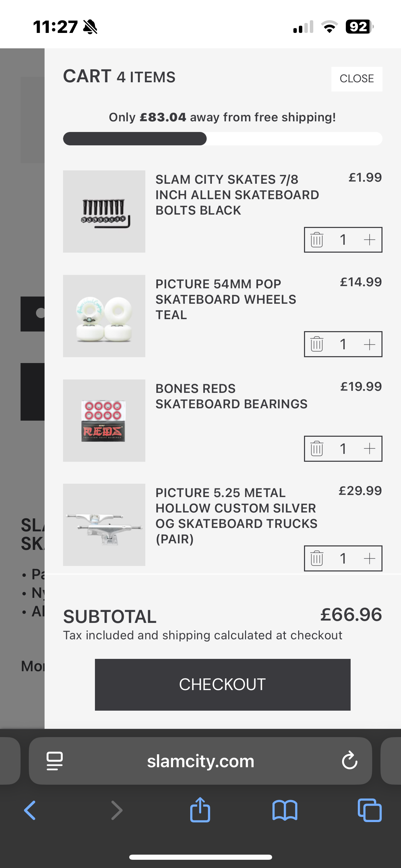The height and width of the screenshot is (868, 401).
Task: Show all open Safari tabs
Action: coord(369,810)
